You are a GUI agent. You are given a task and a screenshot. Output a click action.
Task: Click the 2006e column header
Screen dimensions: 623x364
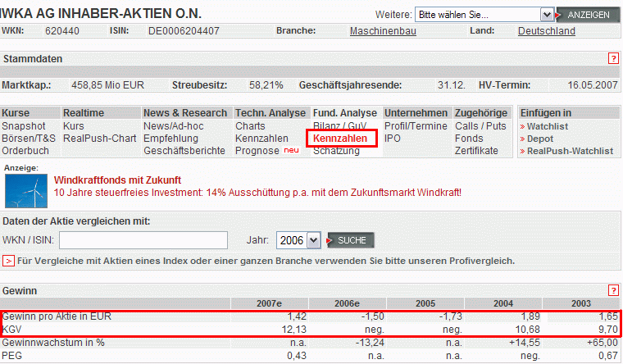pos(347,303)
